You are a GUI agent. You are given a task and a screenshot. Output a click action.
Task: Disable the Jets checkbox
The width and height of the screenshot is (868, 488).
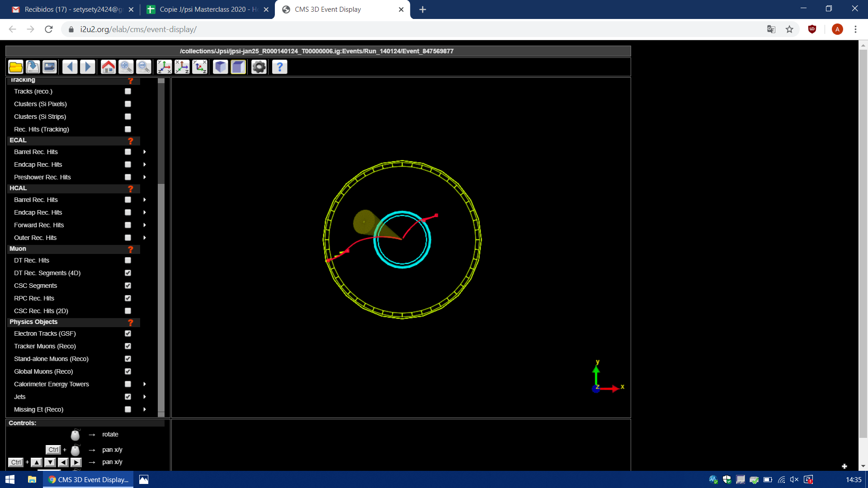tap(128, 397)
